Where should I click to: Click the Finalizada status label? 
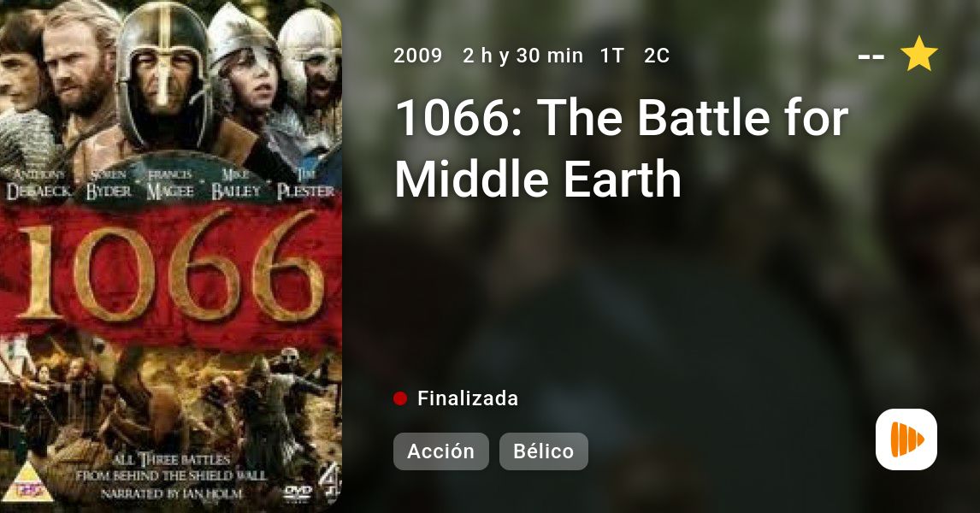tap(468, 398)
